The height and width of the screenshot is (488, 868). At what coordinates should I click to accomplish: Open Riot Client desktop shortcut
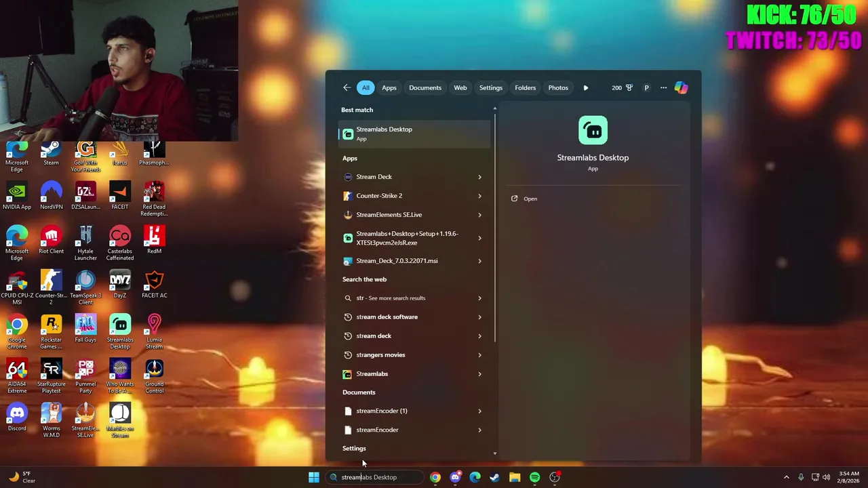[x=51, y=240]
